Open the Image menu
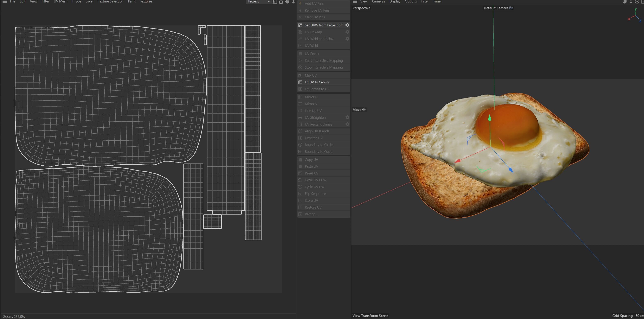The width and height of the screenshot is (644, 319). pyautogui.click(x=76, y=1)
